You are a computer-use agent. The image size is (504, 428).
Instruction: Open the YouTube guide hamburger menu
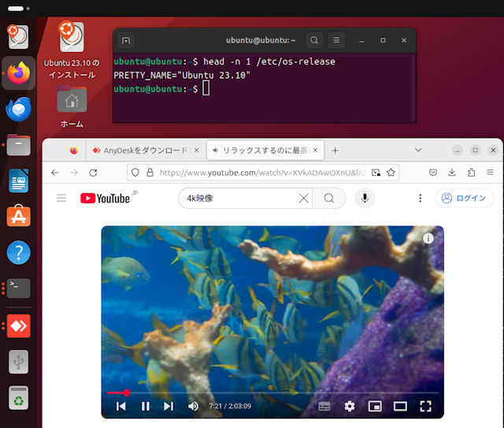[x=61, y=198]
